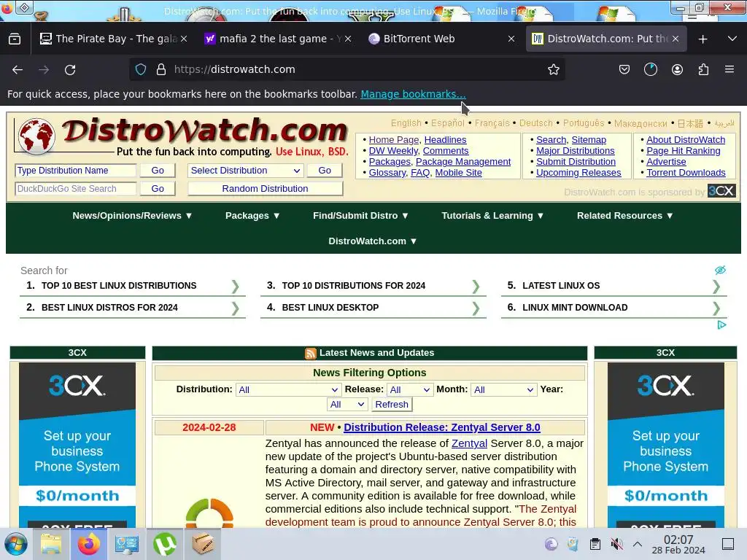This screenshot has height=560, width=747.
Task: Open Torrent Downloads link
Action: point(686,172)
